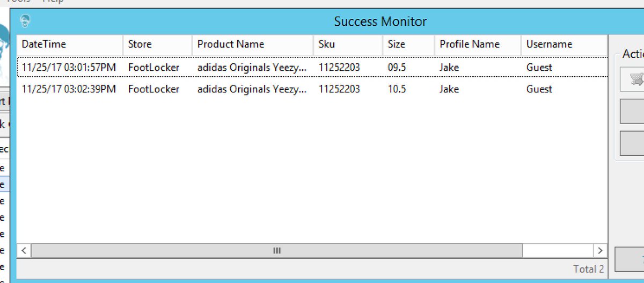Select the 11/25/17 03:02:39PM row

(x=312, y=89)
